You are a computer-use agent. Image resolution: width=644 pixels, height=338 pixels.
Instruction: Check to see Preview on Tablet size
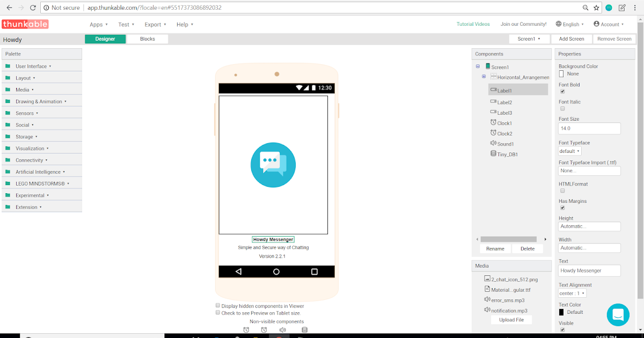click(218, 313)
